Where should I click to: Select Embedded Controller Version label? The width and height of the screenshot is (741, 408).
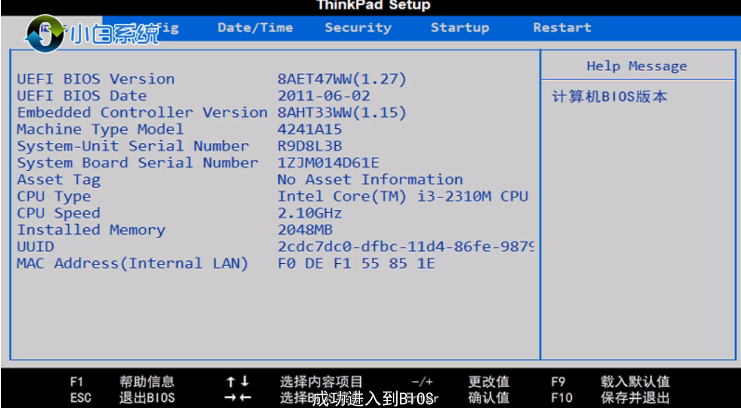click(142, 113)
